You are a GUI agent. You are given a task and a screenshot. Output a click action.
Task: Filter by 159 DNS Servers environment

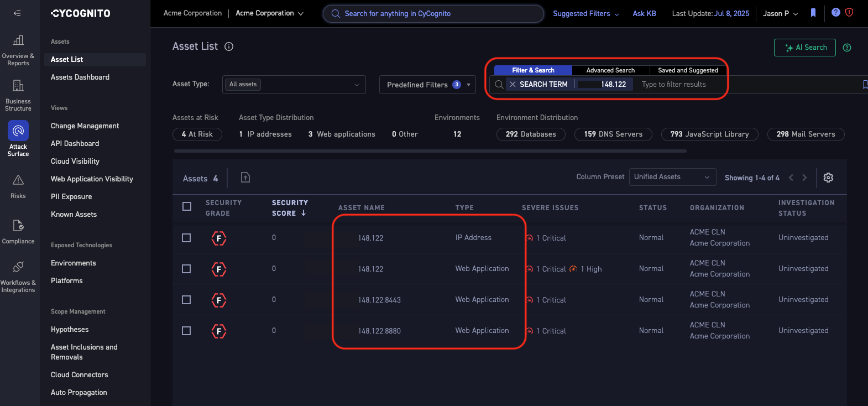(x=613, y=134)
